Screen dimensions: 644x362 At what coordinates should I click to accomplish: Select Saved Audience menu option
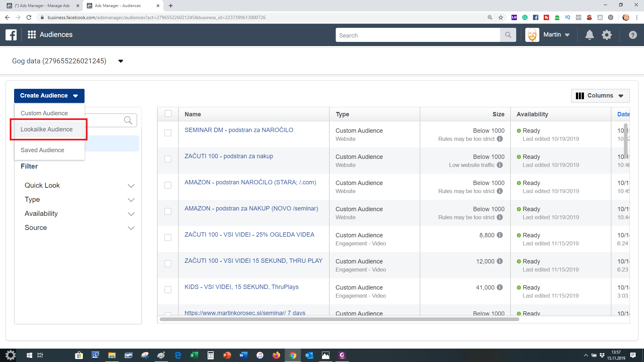click(x=42, y=150)
